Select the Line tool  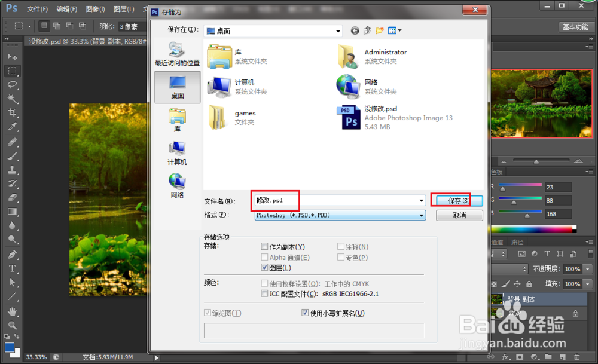coord(12,296)
